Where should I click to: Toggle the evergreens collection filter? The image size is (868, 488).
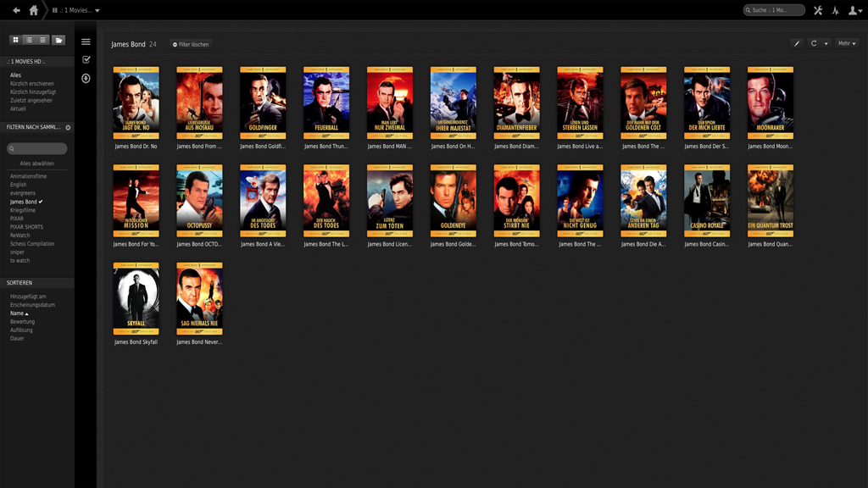click(x=22, y=193)
